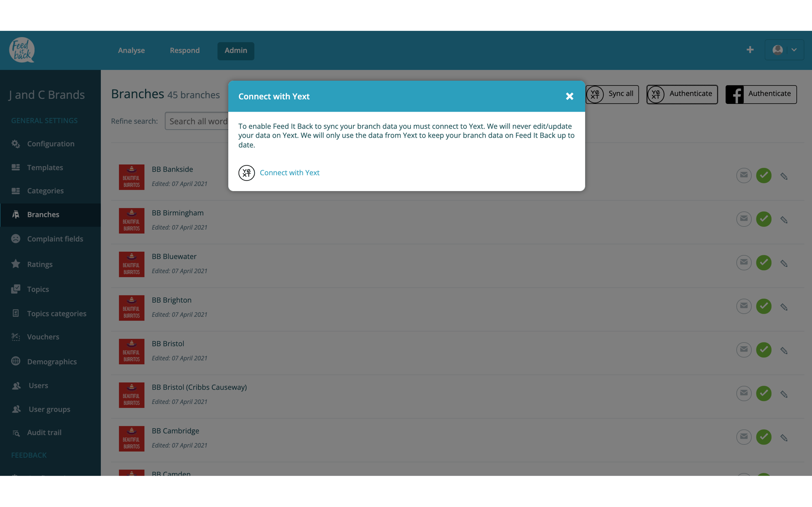Toggle the BB Cambridge active checkmark
This screenshot has width=812, height=507.
764,437
